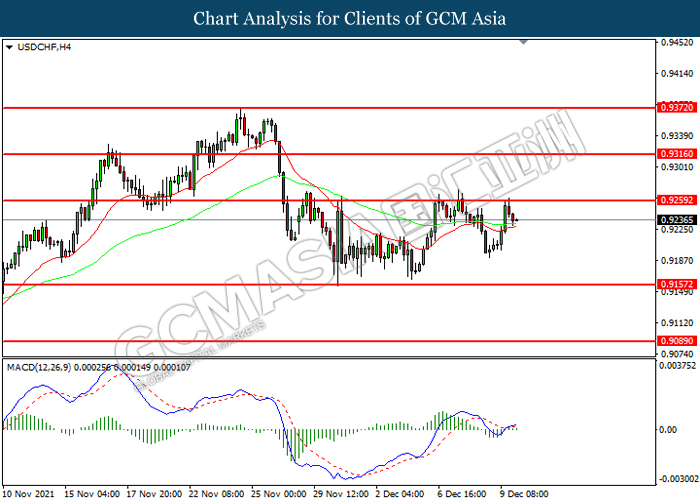Select the 0.92592 price level label
The height and width of the screenshot is (500, 700).
tap(677, 200)
